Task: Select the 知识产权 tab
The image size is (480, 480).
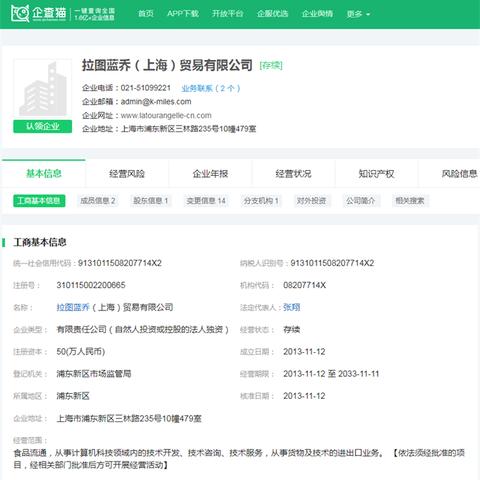Action: pos(376,173)
